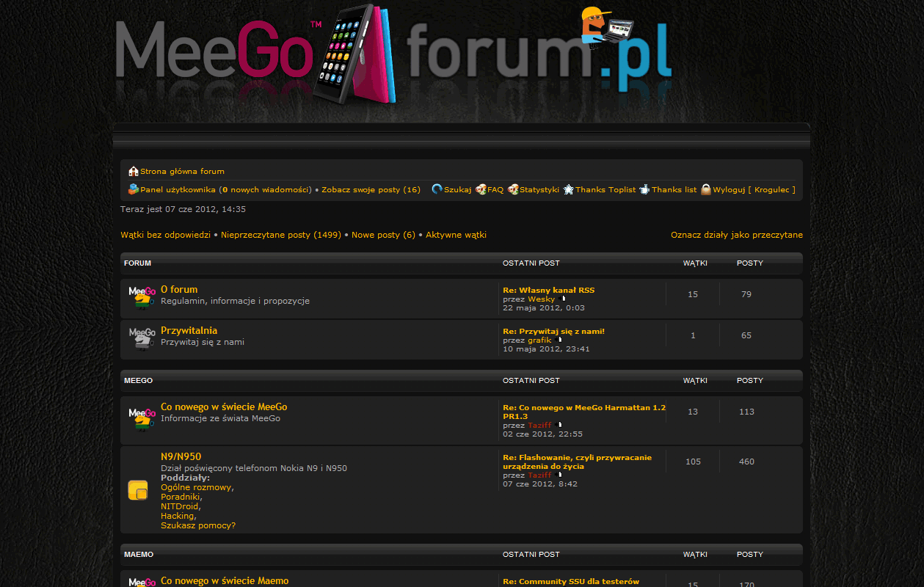The image size is (924, 587).
Task: Click the MeeGo forum.pl logo banner
Action: click(x=393, y=55)
